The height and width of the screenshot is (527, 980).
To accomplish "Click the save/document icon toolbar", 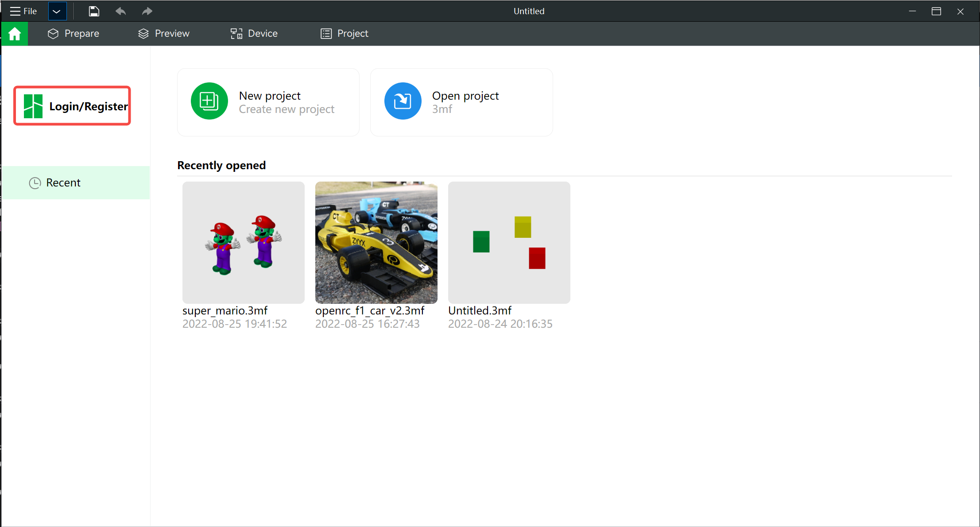I will point(93,11).
